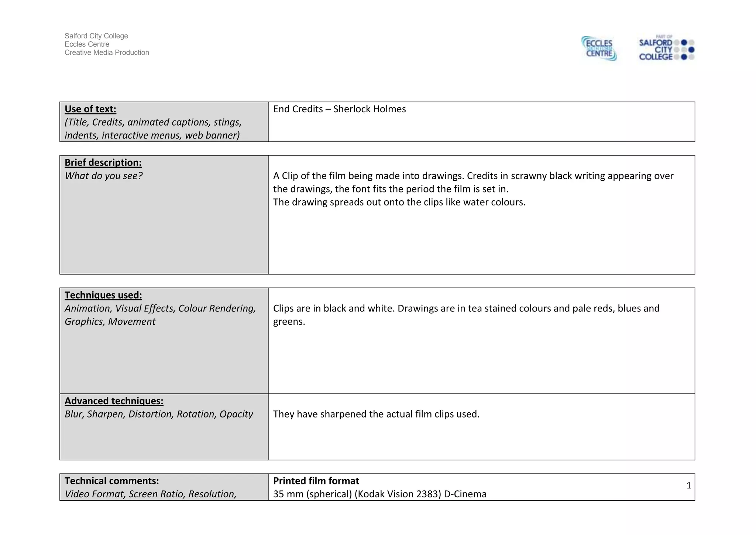Click the sharpened film clips sentence
The height and width of the screenshot is (535, 756).
[376, 414]
